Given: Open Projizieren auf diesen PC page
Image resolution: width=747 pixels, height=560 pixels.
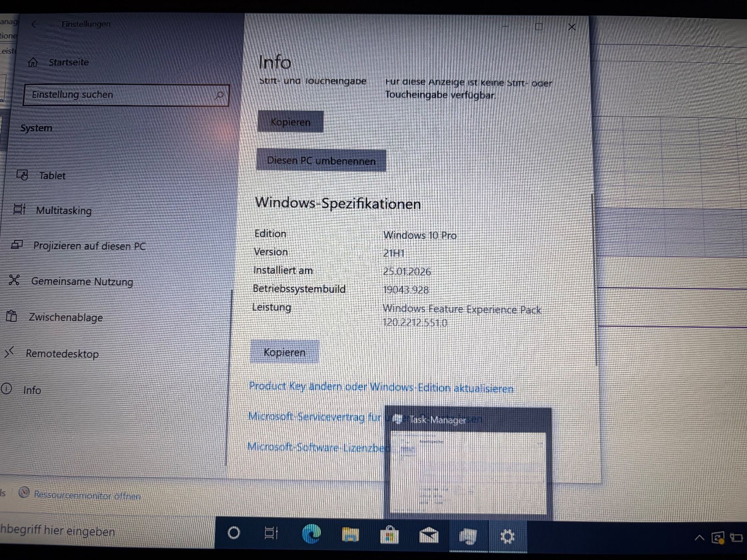Looking at the screenshot, I should click(x=90, y=246).
